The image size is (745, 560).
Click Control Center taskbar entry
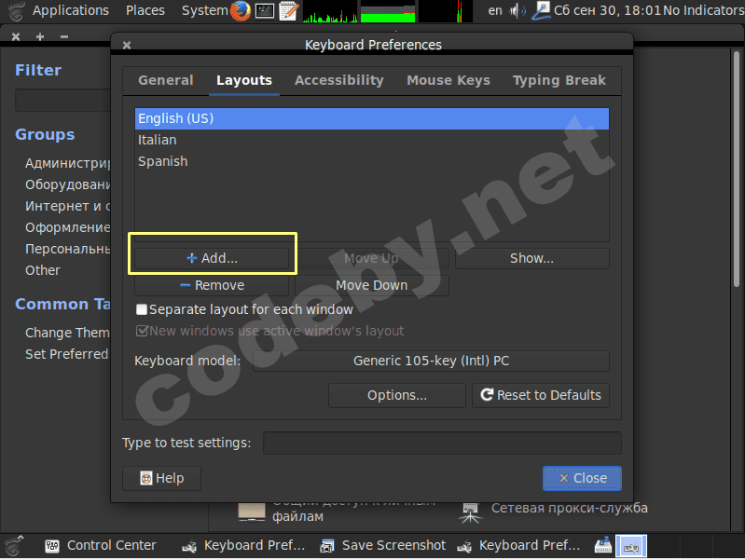tap(101, 546)
